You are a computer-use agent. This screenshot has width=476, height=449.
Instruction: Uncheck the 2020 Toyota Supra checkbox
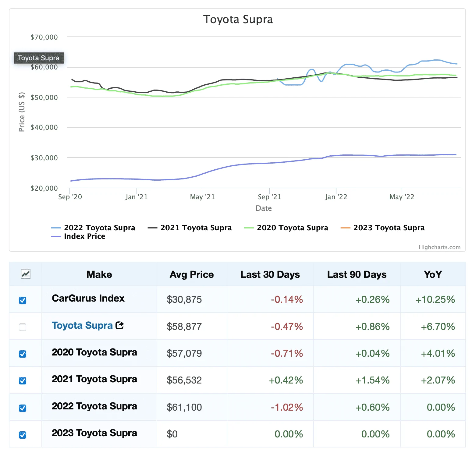pos(23,354)
